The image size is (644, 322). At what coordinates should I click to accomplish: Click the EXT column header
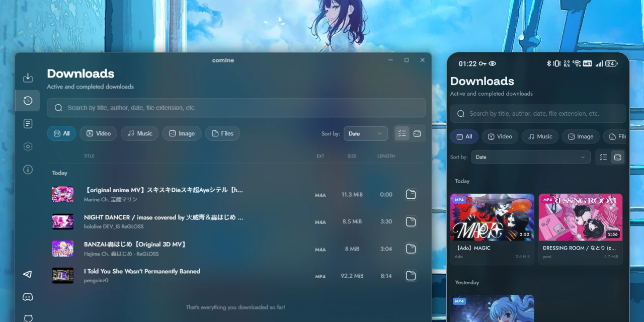320,156
